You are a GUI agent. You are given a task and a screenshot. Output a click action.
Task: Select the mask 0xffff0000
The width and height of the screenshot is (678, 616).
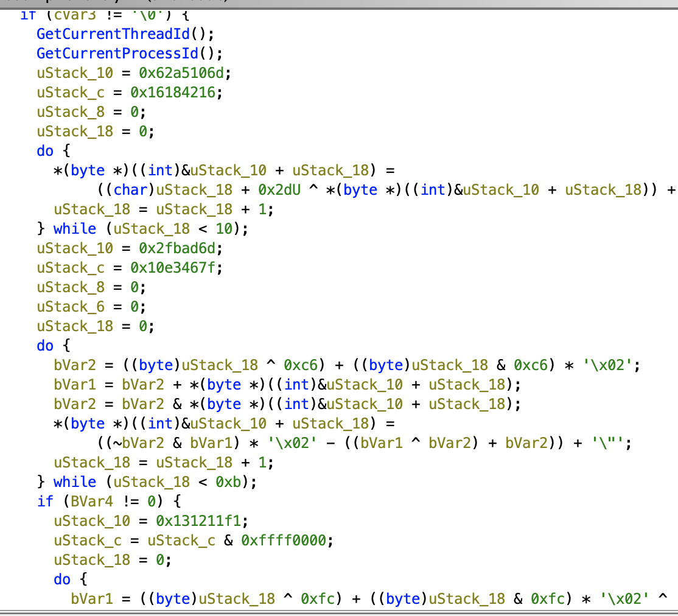(287, 540)
